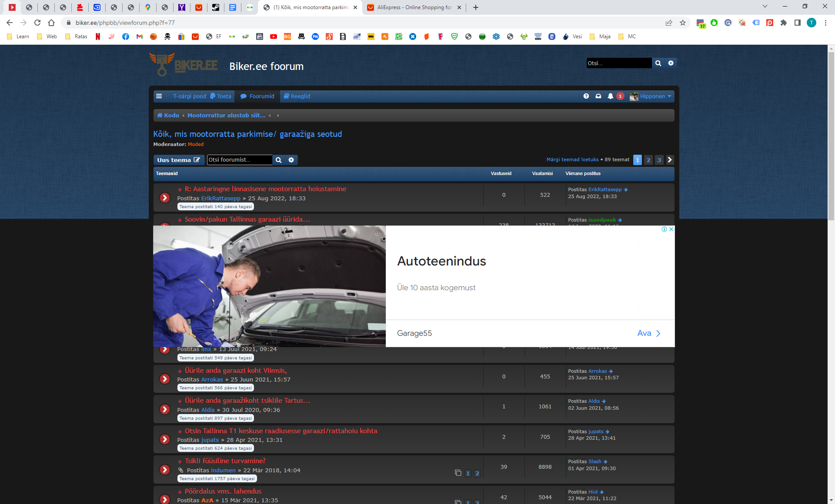Image resolution: width=835 pixels, height=504 pixels.
Task: Click the FAQ question mark icon
Action: coord(586,96)
